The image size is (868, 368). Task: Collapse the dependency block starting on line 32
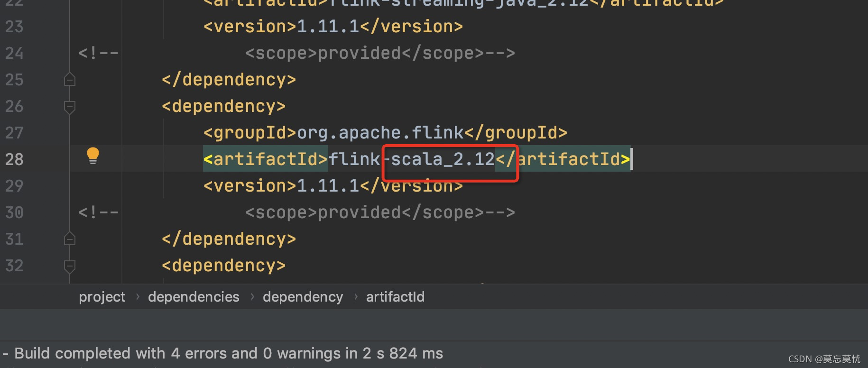pyautogui.click(x=70, y=267)
